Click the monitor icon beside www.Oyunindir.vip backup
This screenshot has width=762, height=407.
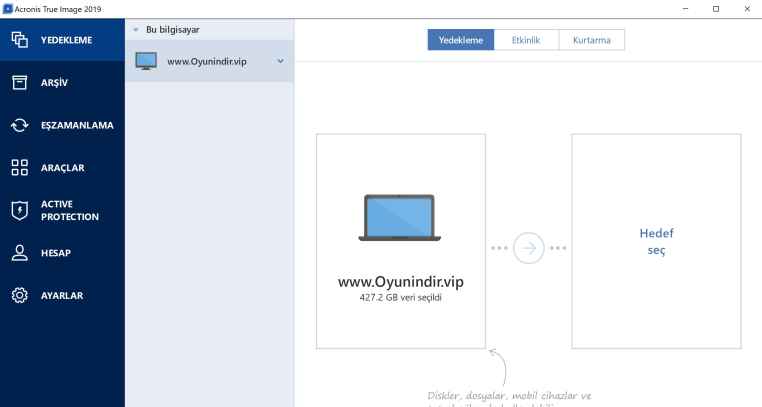tap(146, 61)
